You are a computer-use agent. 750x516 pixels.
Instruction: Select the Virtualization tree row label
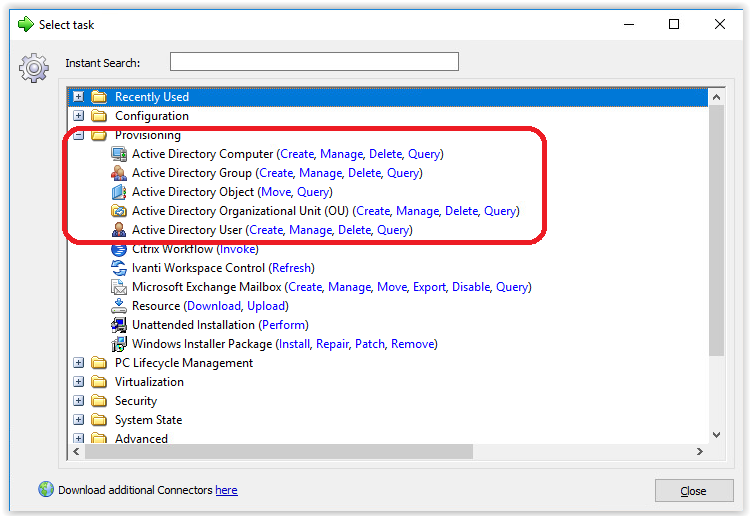[x=149, y=382]
